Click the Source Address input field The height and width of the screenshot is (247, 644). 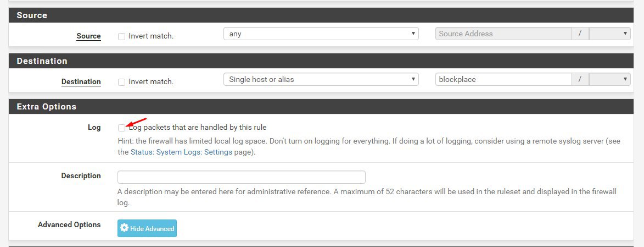tap(503, 34)
